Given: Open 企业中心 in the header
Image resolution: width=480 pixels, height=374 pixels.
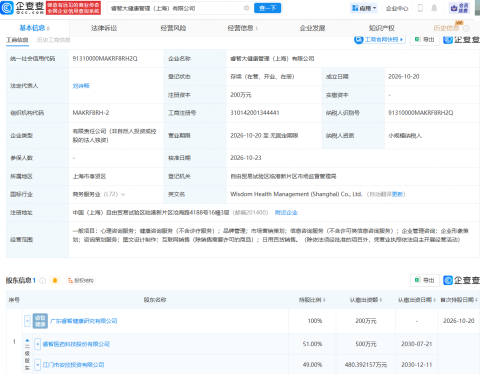Looking at the screenshot, I should [397, 8].
